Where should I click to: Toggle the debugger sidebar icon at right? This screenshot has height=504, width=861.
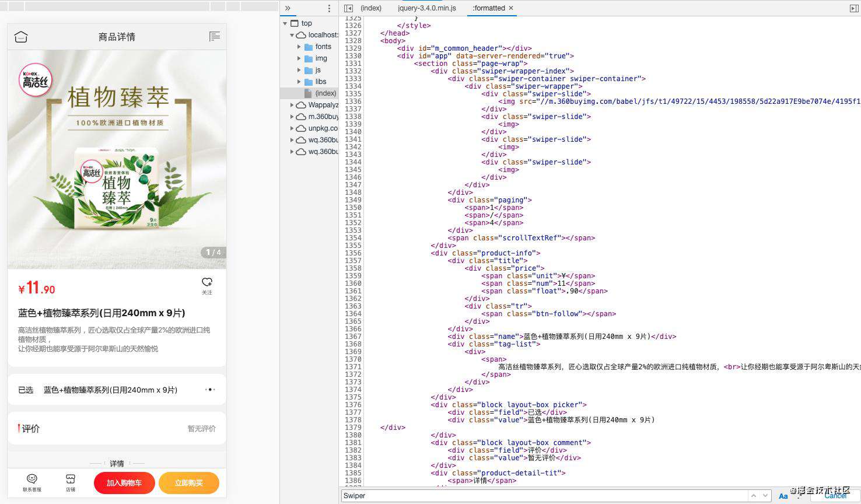[x=854, y=8]
